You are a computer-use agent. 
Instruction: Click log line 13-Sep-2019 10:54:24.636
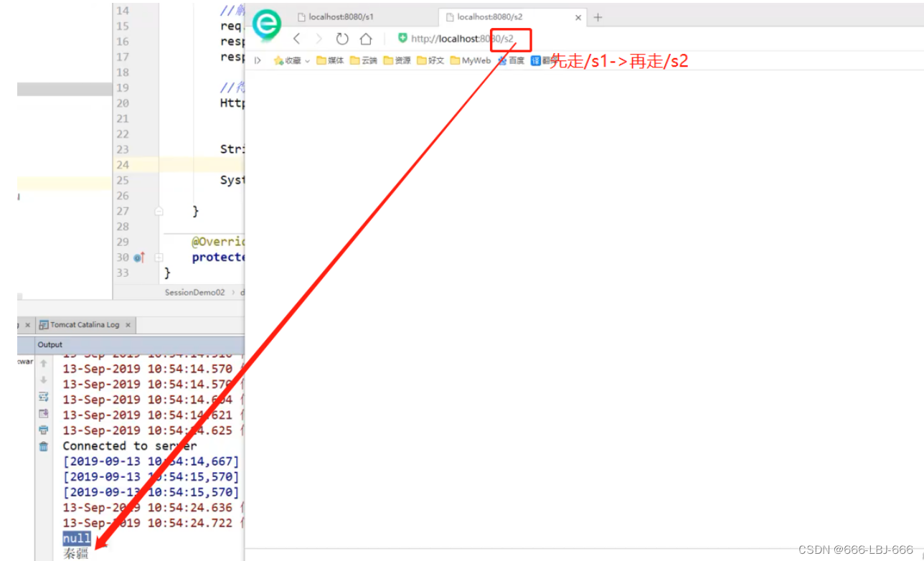148,507
